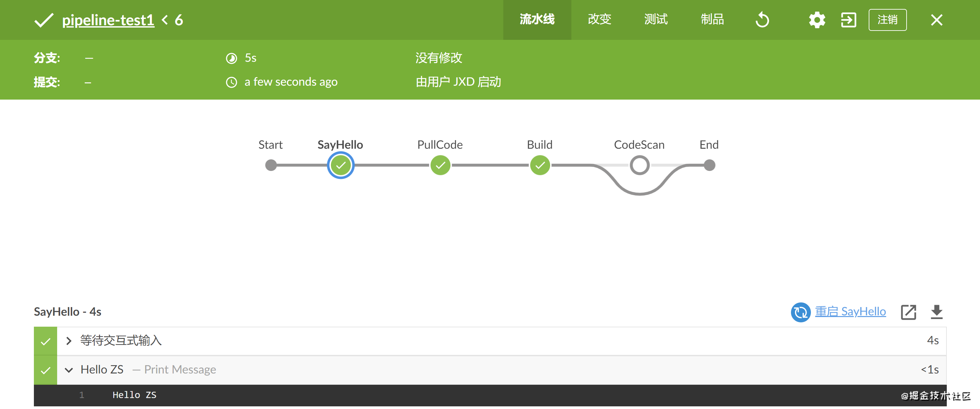Collapse the Hello ZS step log

point(69,370)
